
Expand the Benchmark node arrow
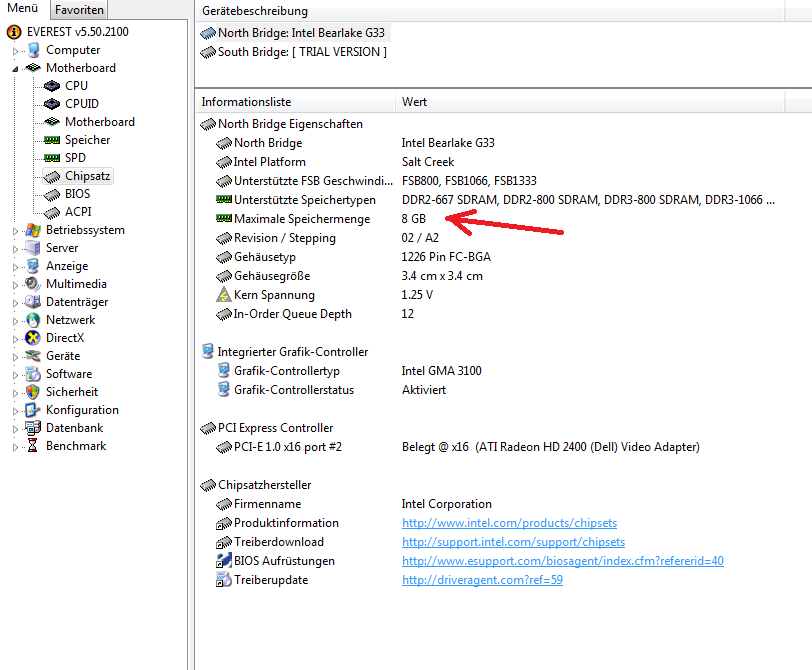[x=15, y=447]
